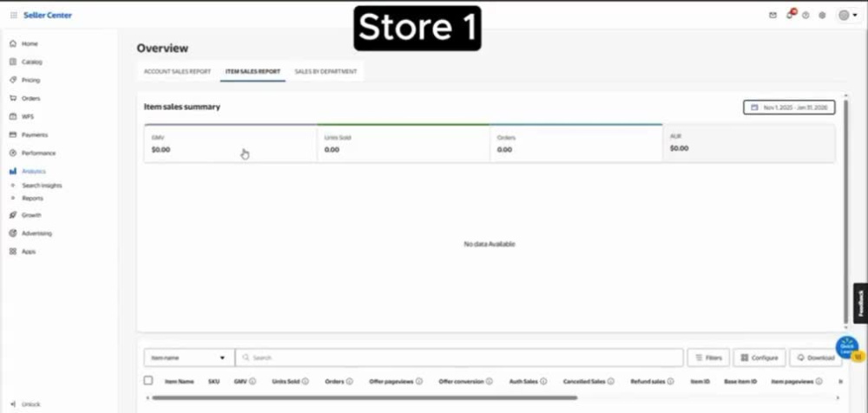Click the Units Sold column info icon

(x=305, y=382)
